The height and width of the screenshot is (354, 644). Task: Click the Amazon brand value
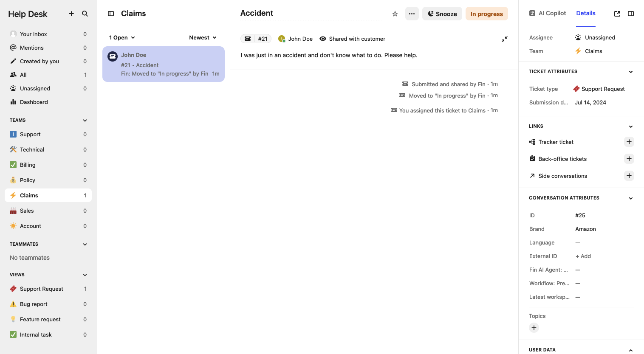click(585, 229)
